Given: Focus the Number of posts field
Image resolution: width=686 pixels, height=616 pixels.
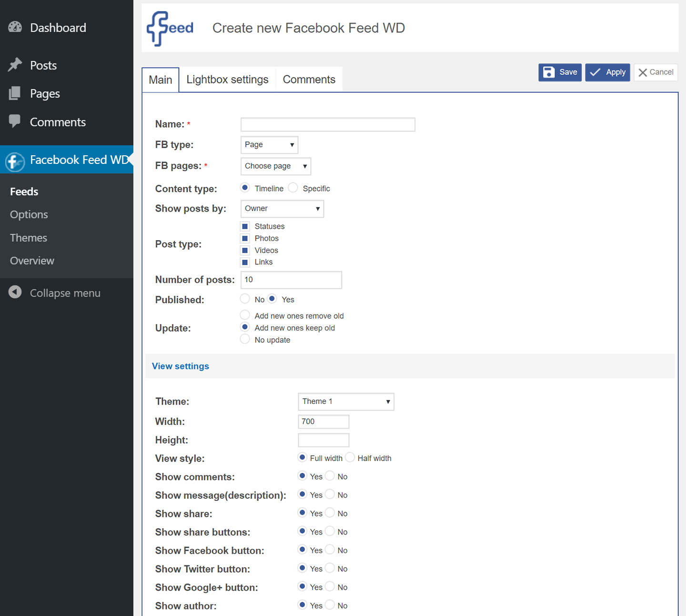Looking at the screenshot, I should pos(291,280).
